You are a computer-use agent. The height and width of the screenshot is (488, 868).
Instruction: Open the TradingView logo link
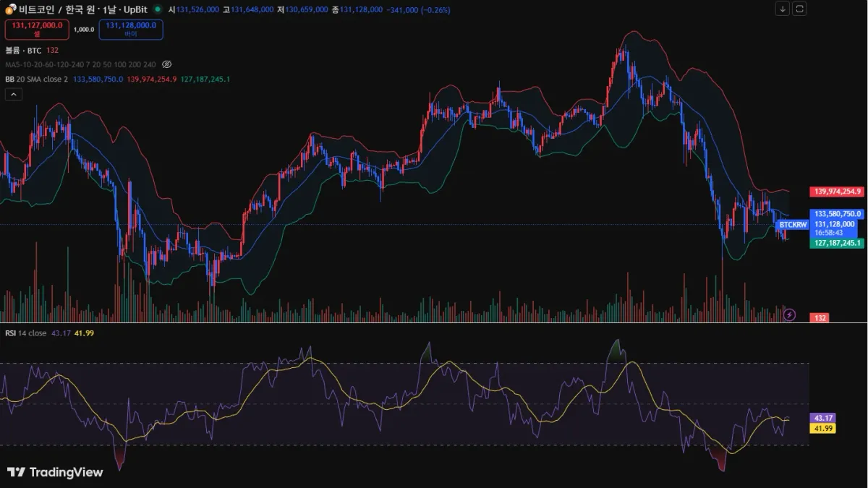[x=55, y=472]
